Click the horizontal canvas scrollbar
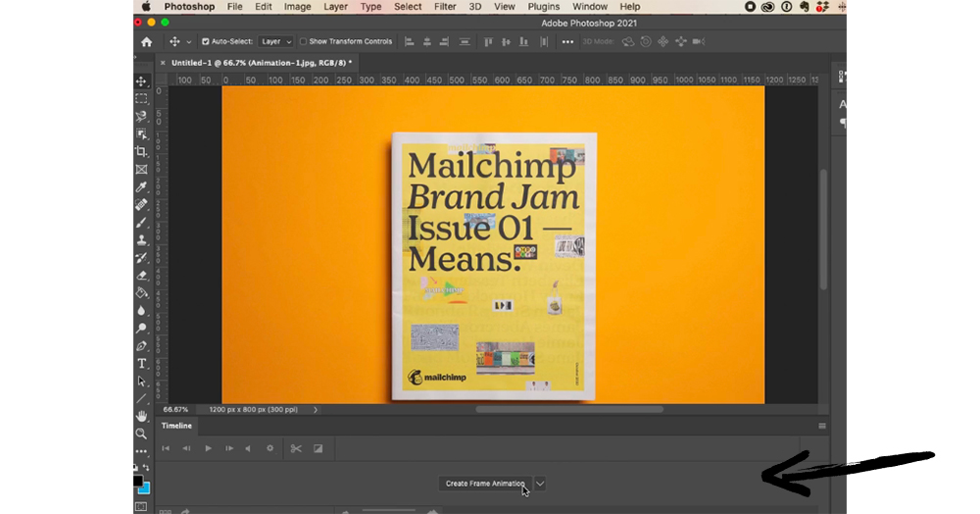 pyautogui.click(x=569, y=410)
